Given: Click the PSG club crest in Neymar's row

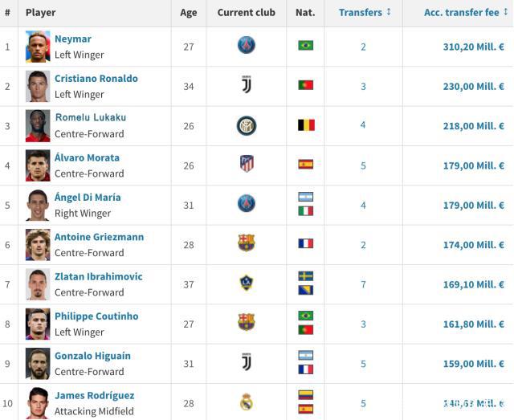Looking at the screenshot, I should 247,45.
